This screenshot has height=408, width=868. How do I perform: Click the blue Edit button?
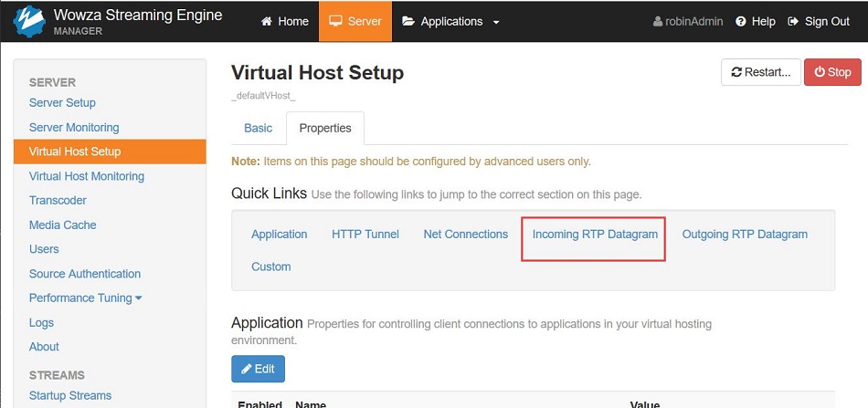[x=258, y=369]
